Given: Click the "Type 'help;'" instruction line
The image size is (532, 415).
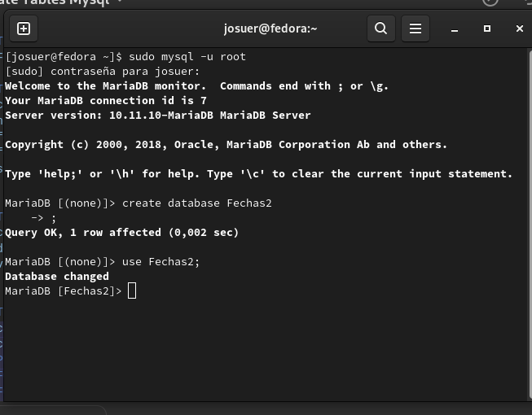Looking at the screenshot, I should pyautogui.click(x=258, y=174).
